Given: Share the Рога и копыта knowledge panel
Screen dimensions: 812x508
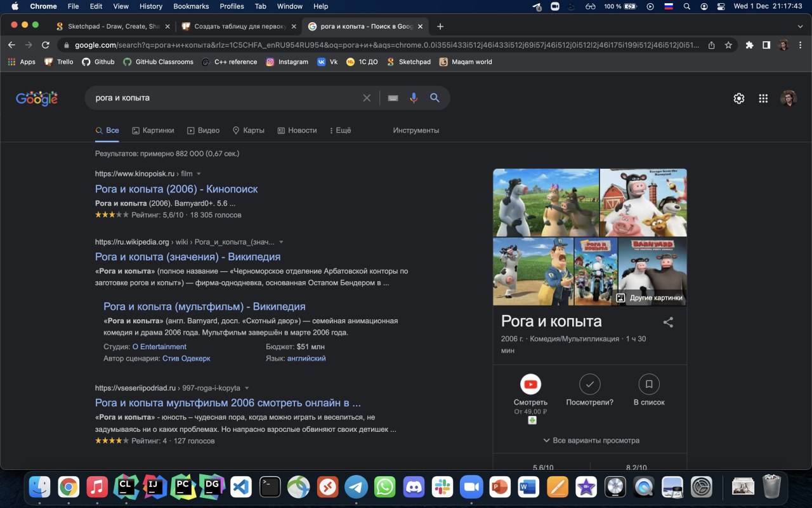Looking at the screenshot, I should [x=668, y=322].
